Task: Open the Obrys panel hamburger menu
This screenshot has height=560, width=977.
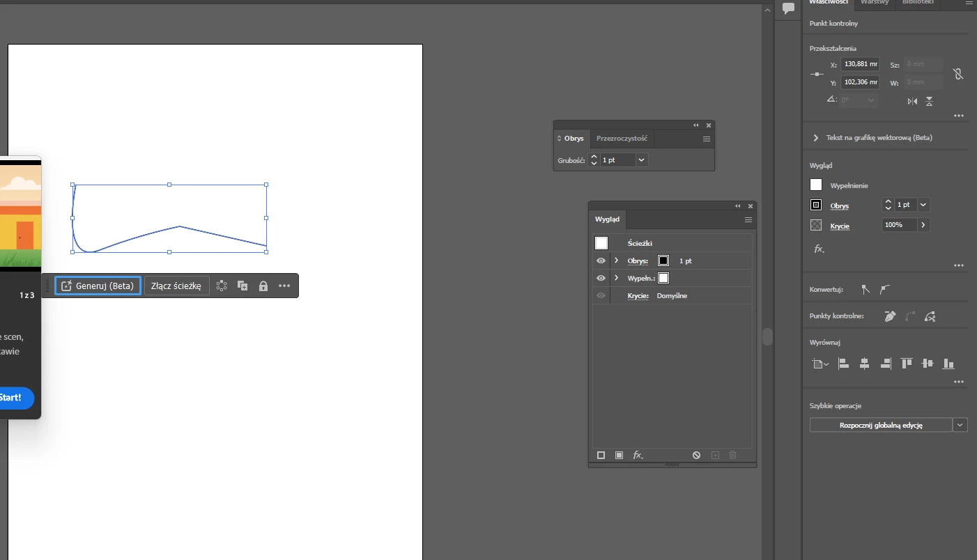Action: (x=706, y=139)
